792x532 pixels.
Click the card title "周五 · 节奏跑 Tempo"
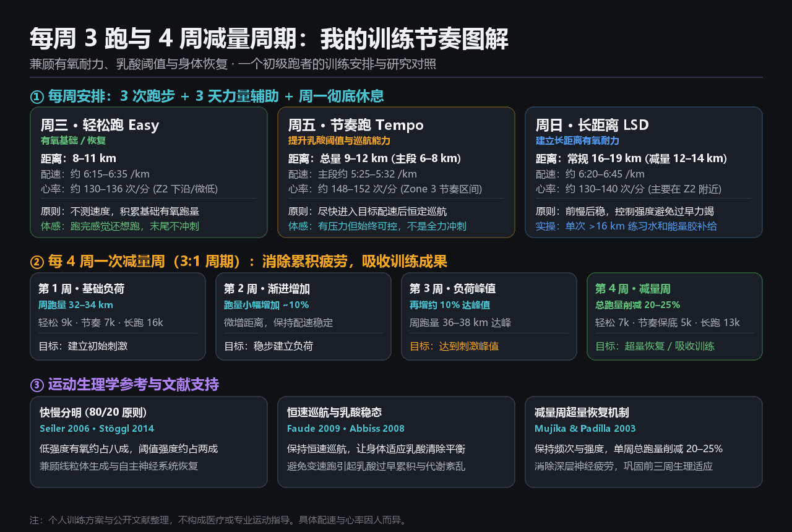coord(356,126)
